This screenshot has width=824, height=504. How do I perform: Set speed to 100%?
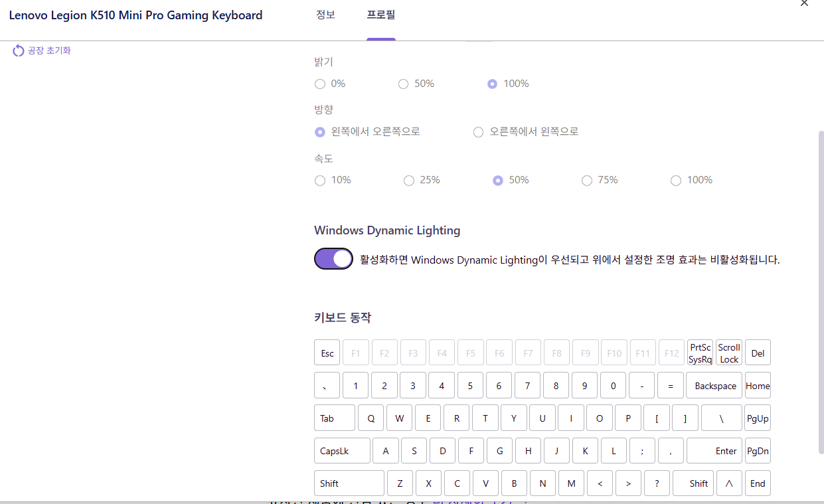point(676,180)
